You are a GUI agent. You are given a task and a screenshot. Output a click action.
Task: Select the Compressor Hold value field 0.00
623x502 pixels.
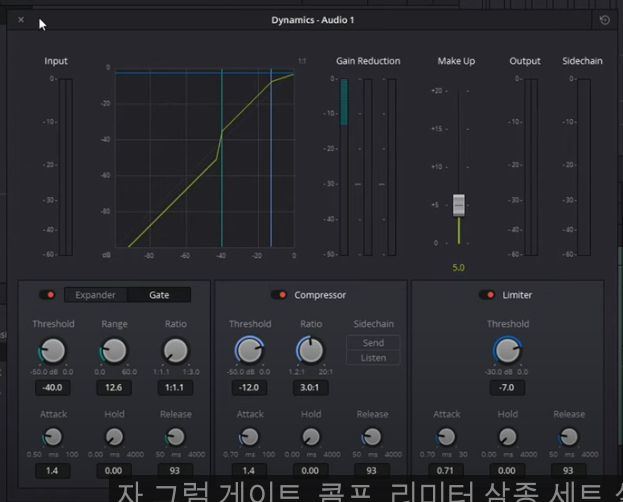[310, 471]
